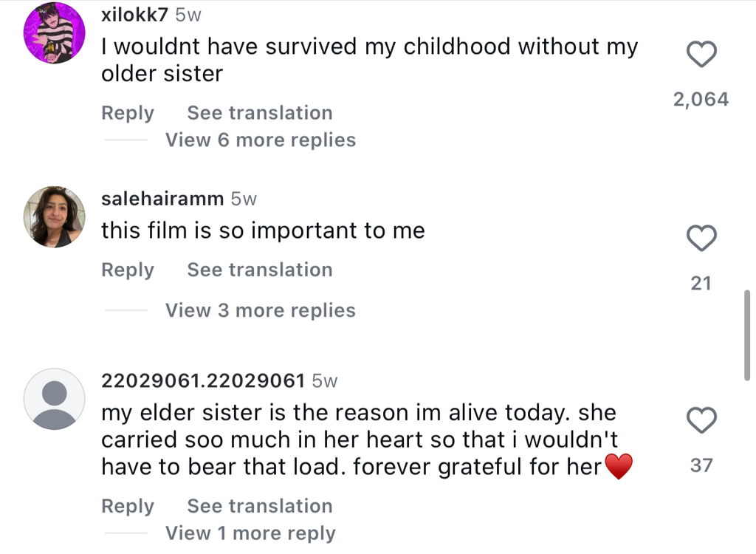Viewport: 756px width, 554px height.
Task: Click the 2,064 like count
Action: [701, 100]
